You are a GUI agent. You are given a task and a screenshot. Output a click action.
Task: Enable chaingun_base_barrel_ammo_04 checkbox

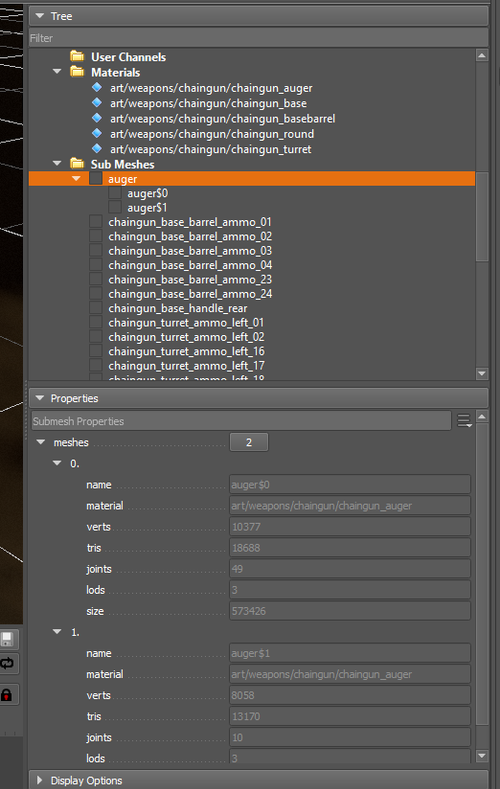[96, 264]
